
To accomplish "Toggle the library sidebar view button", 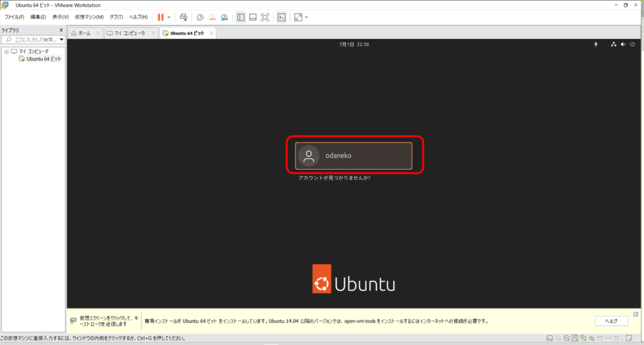I will pos(241,17).
